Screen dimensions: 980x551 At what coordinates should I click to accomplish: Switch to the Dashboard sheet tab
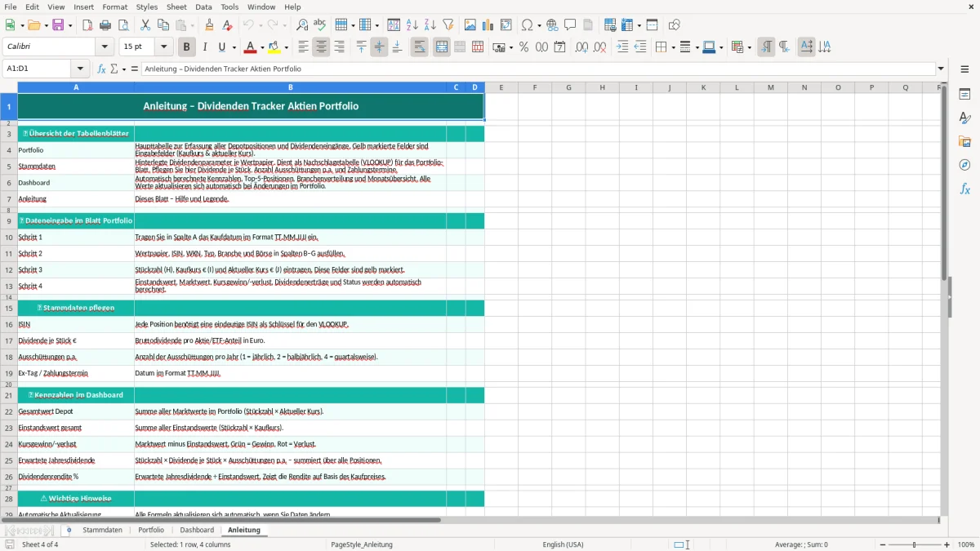pos(197,530)
